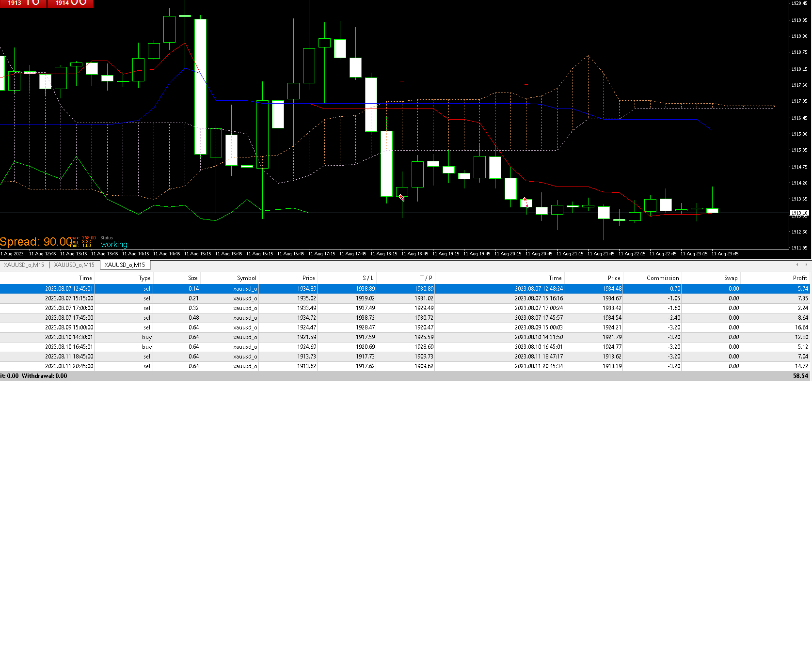The width and height of the screenshot is (812, 654).
Task: Click the close time 2023.08.09 15:00:03
Action: pyautogui.click(x=539, y=327)
